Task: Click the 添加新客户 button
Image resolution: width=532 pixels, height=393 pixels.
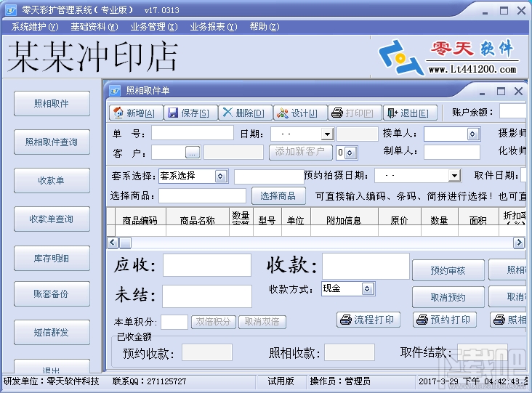Action: [301, 152]
